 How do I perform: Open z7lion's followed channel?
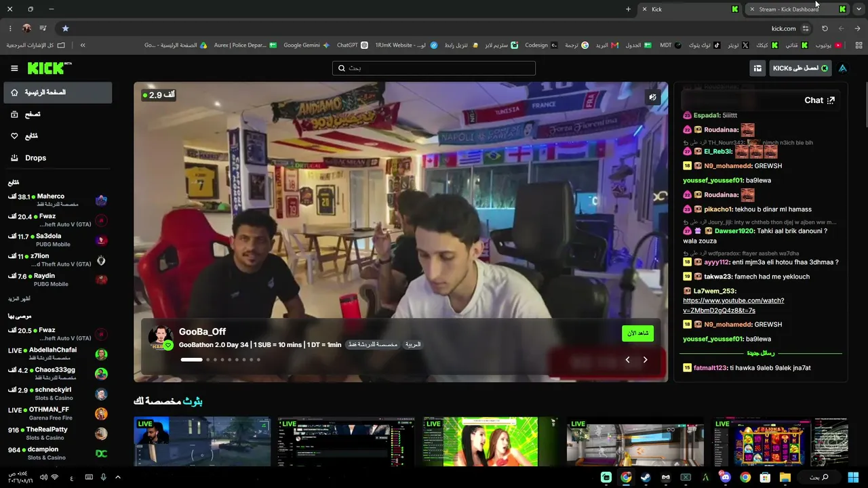(58, 260)
